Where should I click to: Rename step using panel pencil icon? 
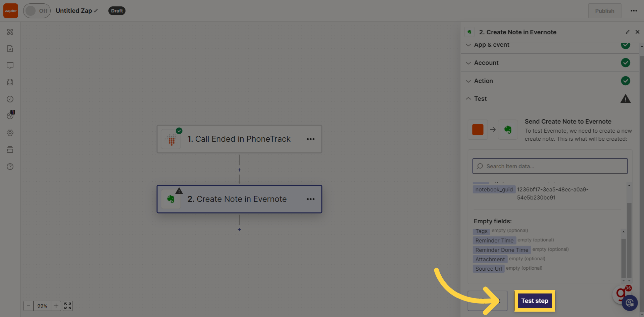628,32
